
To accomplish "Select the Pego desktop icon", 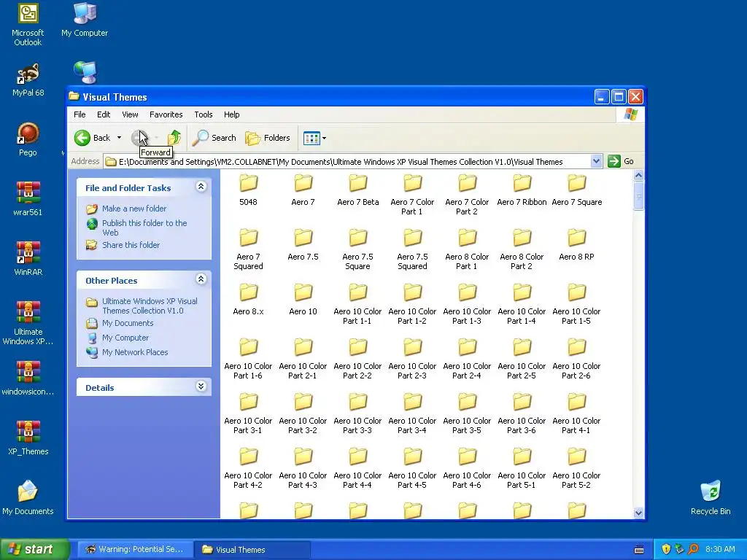I will tap(28, 139).
